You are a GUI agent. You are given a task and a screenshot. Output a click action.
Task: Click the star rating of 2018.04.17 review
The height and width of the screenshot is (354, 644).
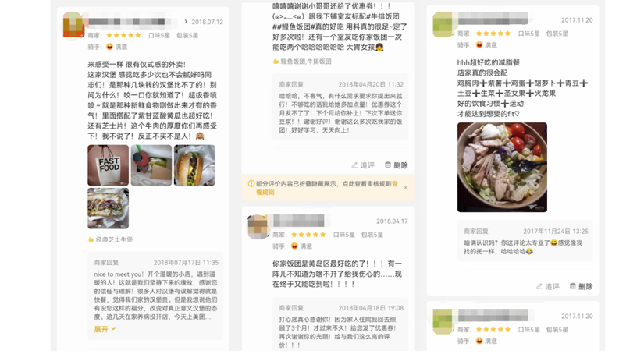(308, 235)
